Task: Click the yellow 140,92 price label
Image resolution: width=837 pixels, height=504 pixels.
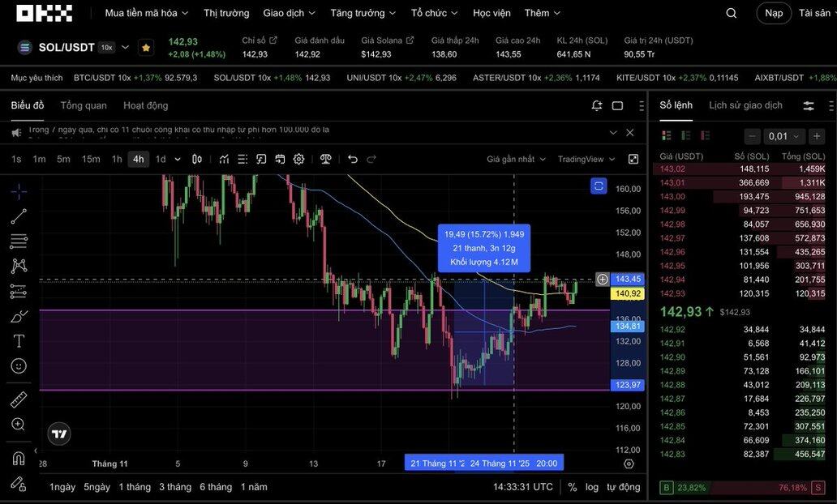Action: [x=629, y=294]
